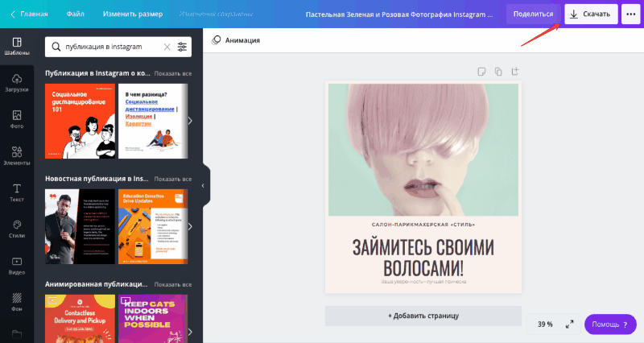
Task: Edit the design title in the header
Action: (x=398, y=14)
